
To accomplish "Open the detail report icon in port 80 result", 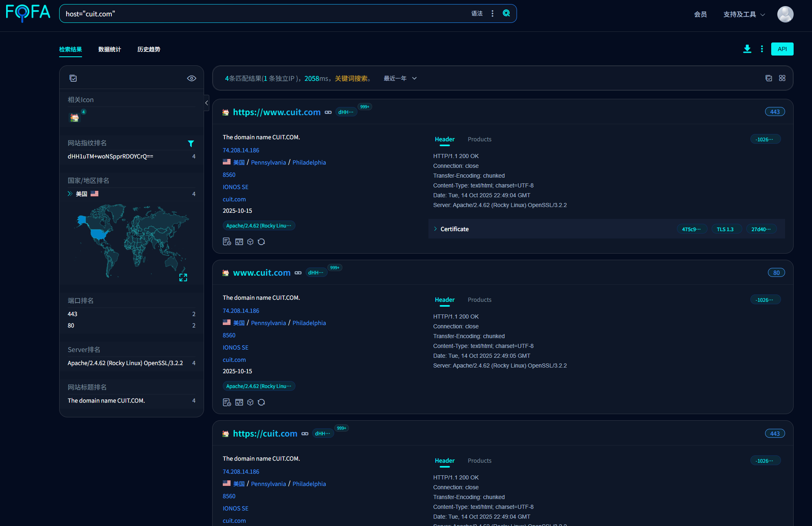I will pyautogui.click(x=227, y=402).
